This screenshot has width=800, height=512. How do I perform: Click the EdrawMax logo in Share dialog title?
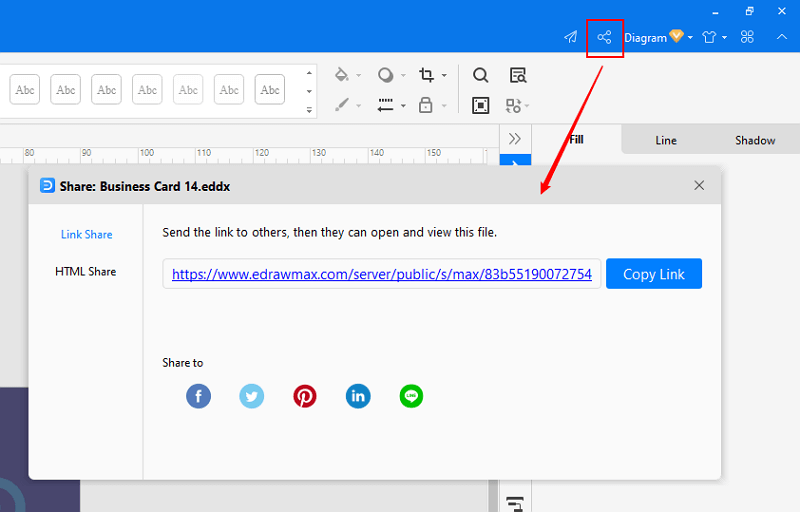coord(47,185)
